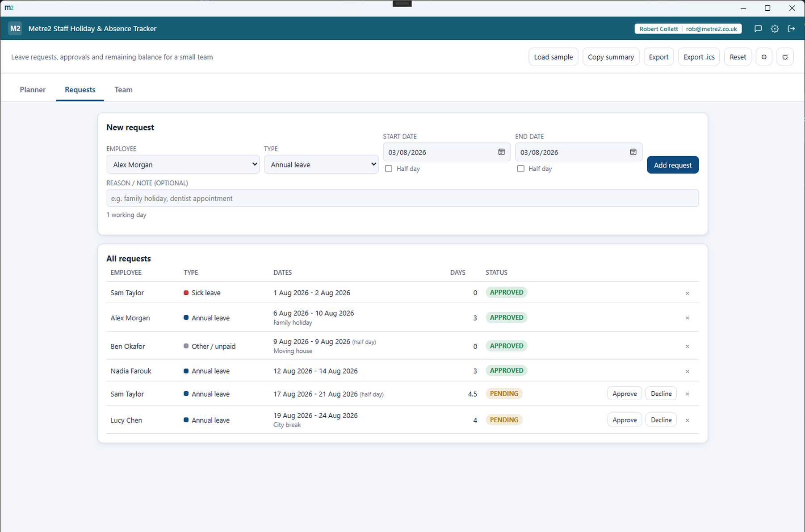Click Lucy Chen's PENDING status badge
805x532 pixels.
504,419
